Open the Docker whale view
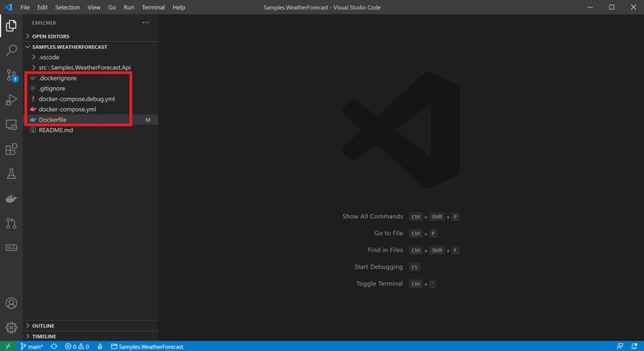 (11, 199)
